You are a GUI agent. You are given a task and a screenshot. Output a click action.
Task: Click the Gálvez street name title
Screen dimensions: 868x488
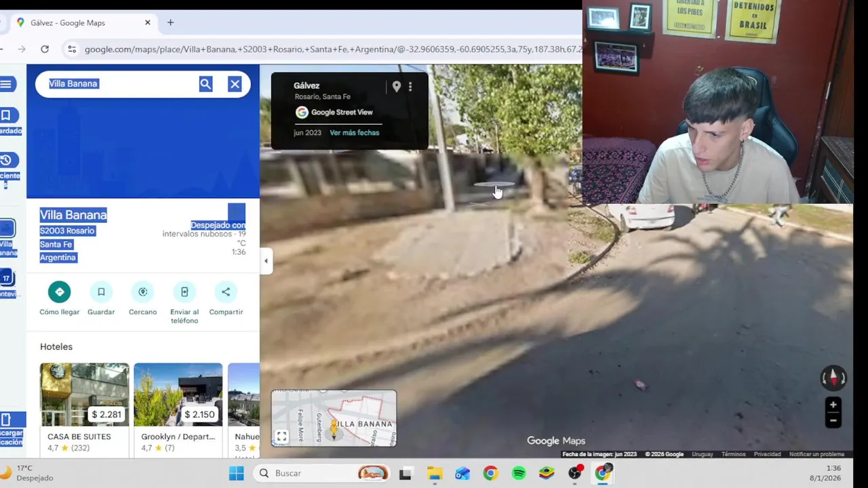(307, 85)
